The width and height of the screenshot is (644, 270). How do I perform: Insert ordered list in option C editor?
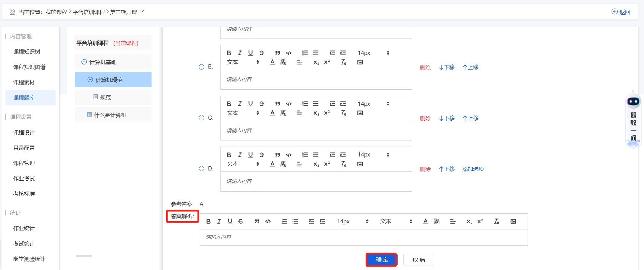tap(305, 104)
